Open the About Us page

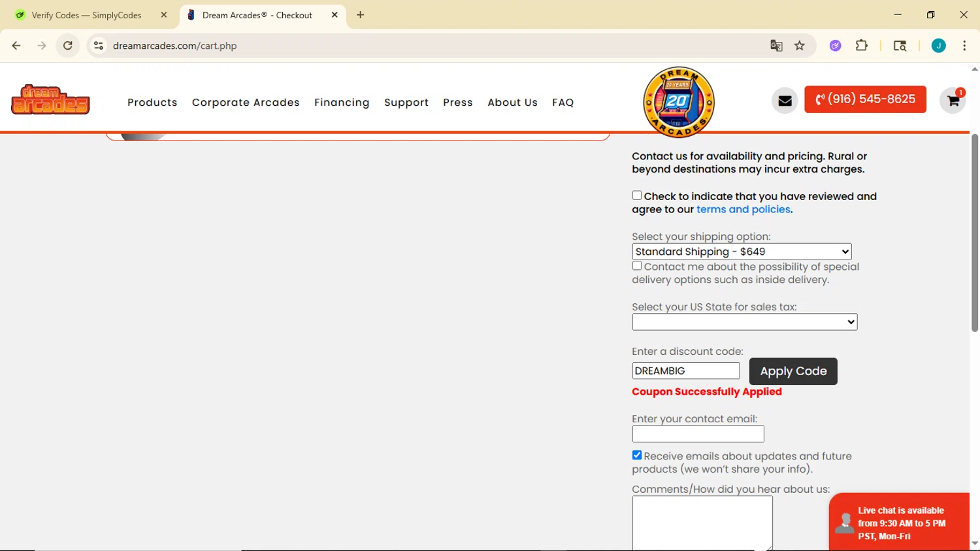(512, 103)
